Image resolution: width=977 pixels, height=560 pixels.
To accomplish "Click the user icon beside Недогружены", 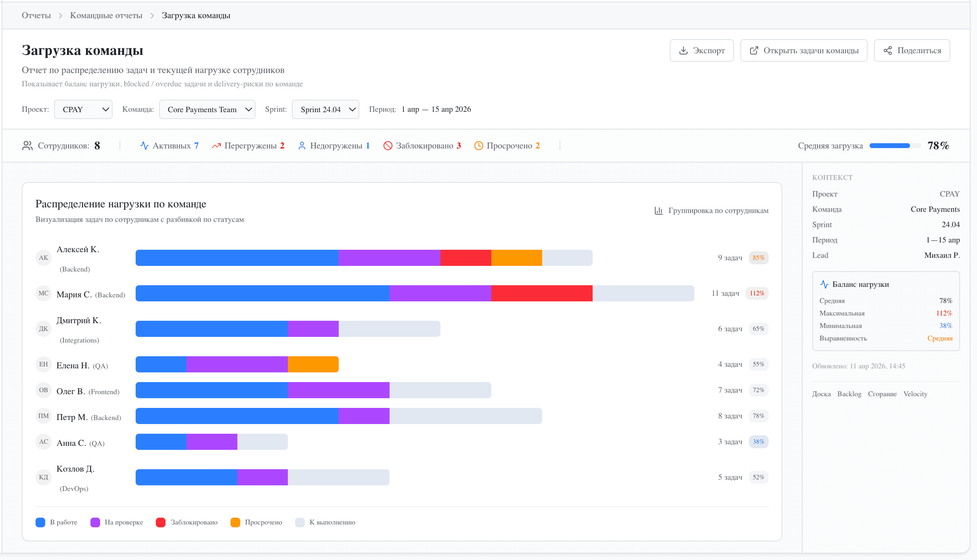I will pos(302,146).
